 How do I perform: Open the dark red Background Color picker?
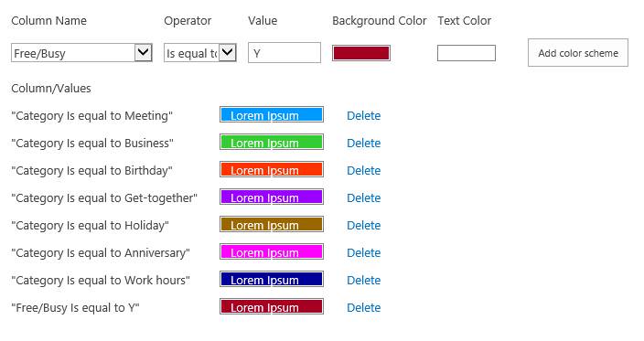pyautogui.click(x=361, y=53)
